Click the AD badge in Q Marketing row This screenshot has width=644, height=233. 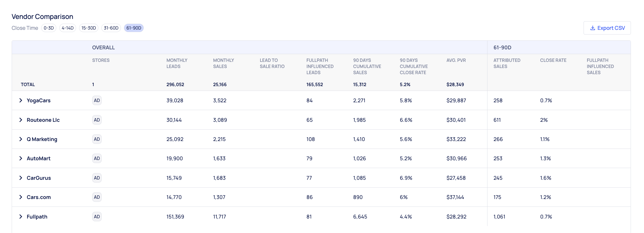97,139
